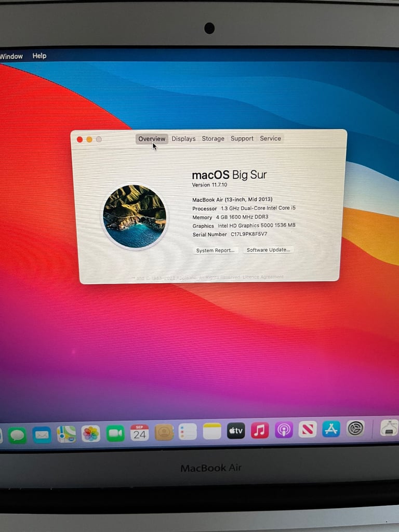The width and height of the screenshot is (399, 532).
Task: Open Maps from the Dock
Action: coord(66,434)
